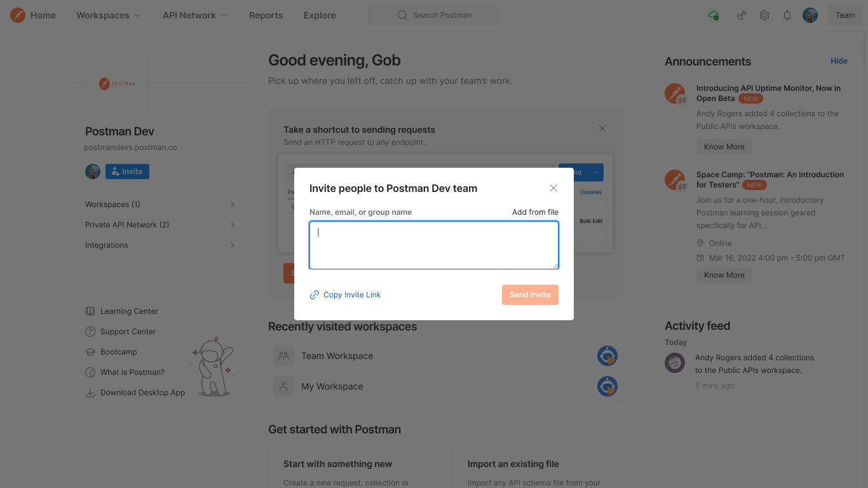The height and width of the screenshot is (488, 868).
Task: Open the Download Desktop App link
Action: [x=142, y=393]
